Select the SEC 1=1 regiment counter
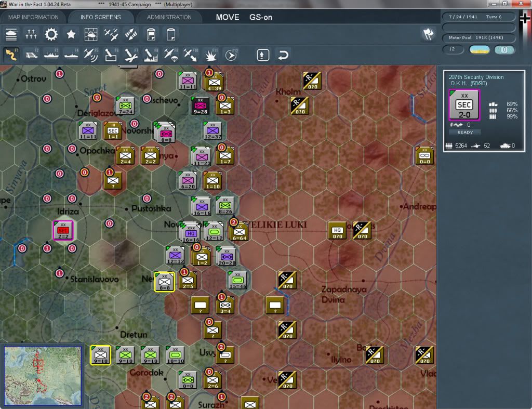The width and height of the screenshot is (532, 409). click(113, 130)
